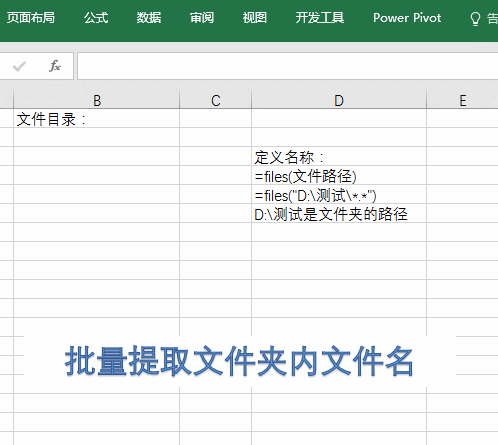Open the 开发工具 tab

pyautogui.click(x=320, y=18)
